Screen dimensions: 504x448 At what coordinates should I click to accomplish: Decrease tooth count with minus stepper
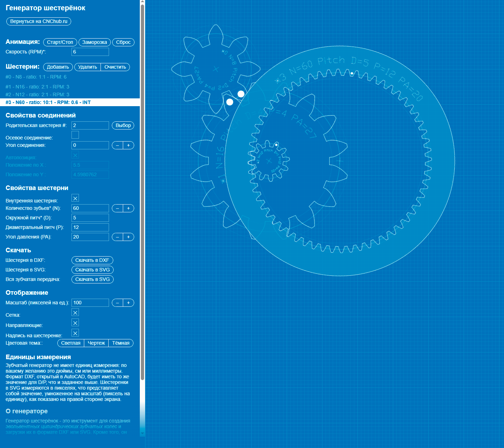118,208
